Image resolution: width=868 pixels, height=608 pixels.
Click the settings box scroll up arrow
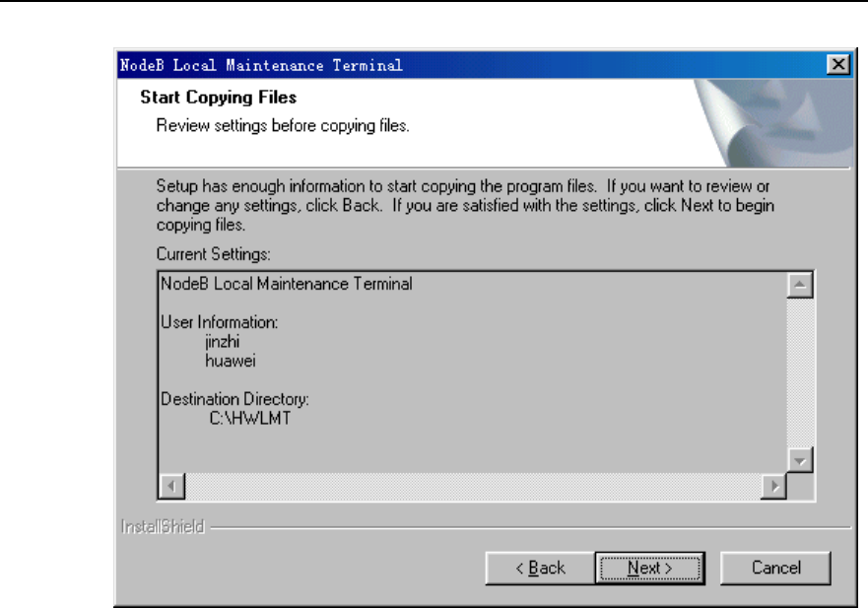[799, 285]
